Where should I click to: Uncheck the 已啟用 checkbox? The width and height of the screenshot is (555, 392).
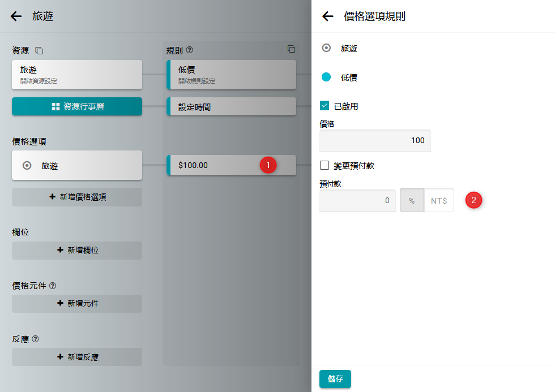[325, 106]
